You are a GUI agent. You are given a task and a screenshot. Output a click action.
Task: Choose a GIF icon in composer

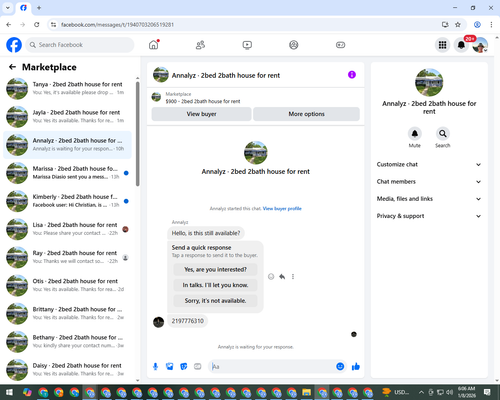coord(198,367)
